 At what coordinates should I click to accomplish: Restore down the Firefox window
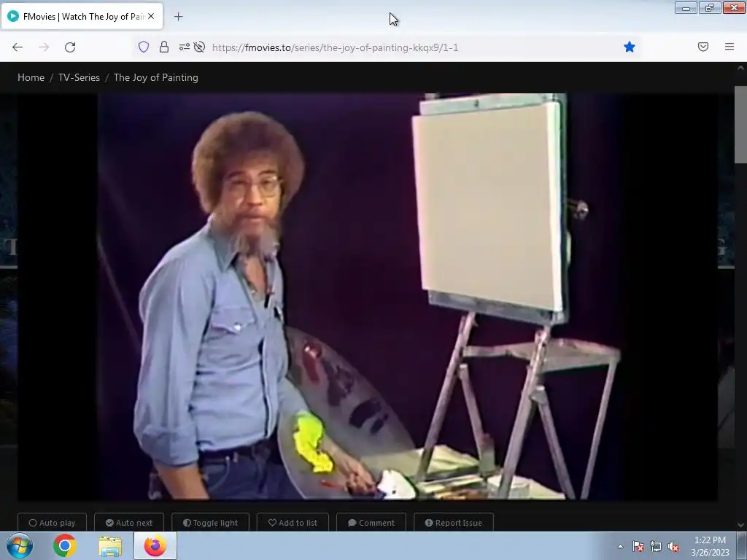coord(710,7)
